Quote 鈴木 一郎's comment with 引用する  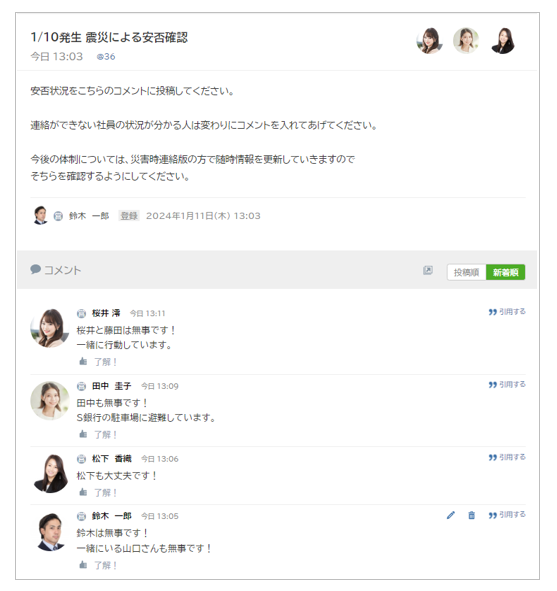tap(507, 514)
